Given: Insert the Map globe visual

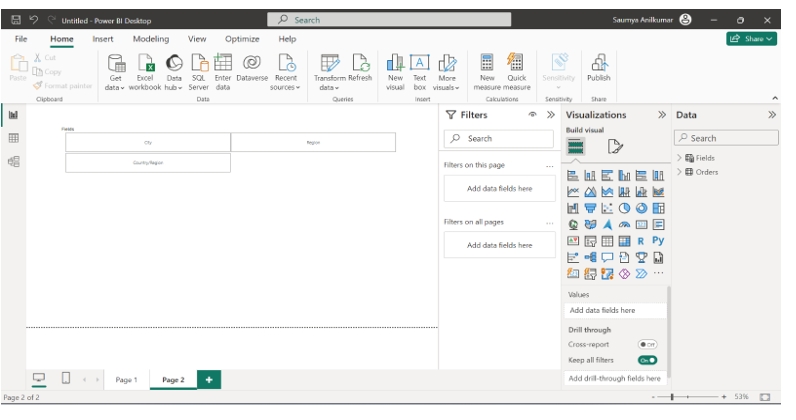Looking at the screenshot, I should (573, 224).
